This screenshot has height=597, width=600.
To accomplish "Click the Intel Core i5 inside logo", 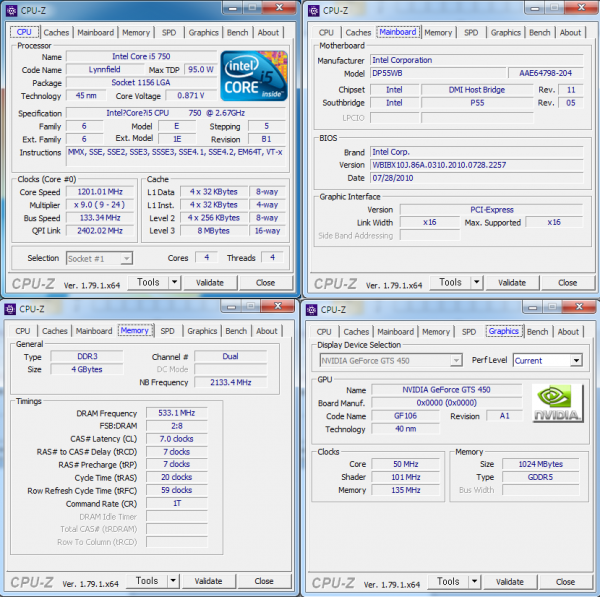I will pos(254,76).
